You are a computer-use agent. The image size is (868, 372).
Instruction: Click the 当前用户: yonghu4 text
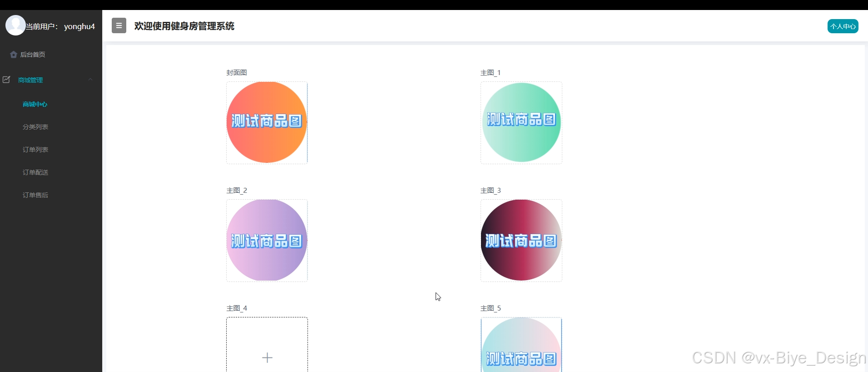click(60, 26)
